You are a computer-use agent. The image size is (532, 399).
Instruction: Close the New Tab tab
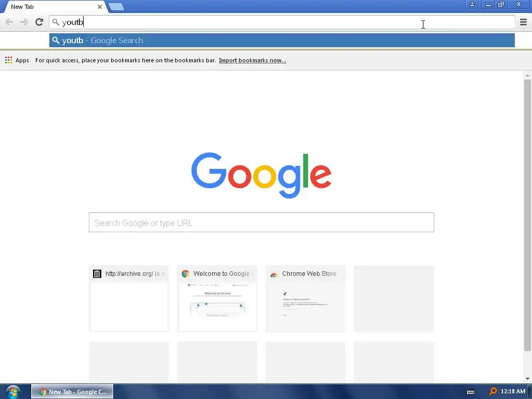(x=100, y=7)
